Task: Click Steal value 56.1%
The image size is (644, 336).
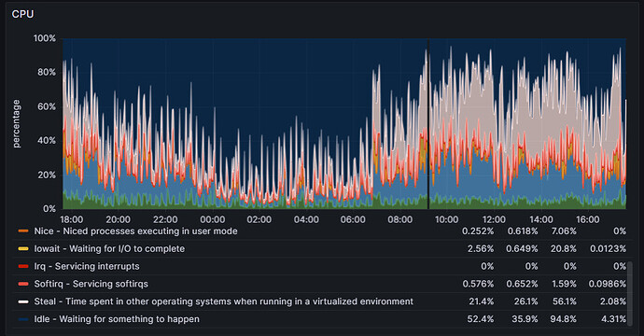Action: pyautogui.click(x=565, y=301)
